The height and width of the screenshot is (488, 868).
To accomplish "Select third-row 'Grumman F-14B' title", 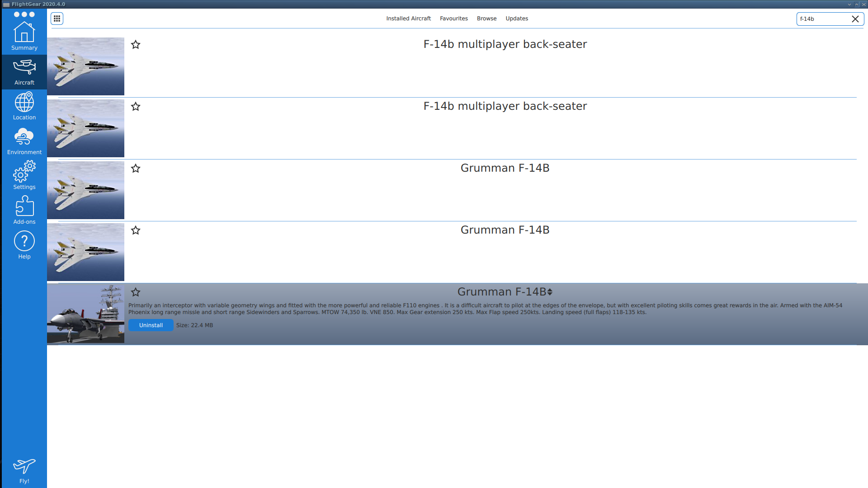I will click(505, 168).
